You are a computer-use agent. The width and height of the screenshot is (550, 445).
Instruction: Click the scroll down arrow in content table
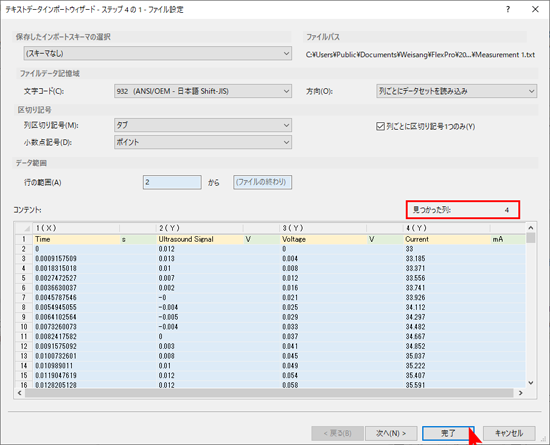click(531, 383)
